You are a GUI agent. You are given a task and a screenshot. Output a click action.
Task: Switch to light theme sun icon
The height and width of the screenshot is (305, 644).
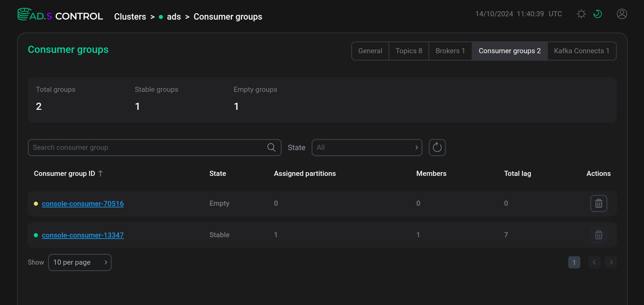[581, 14]
